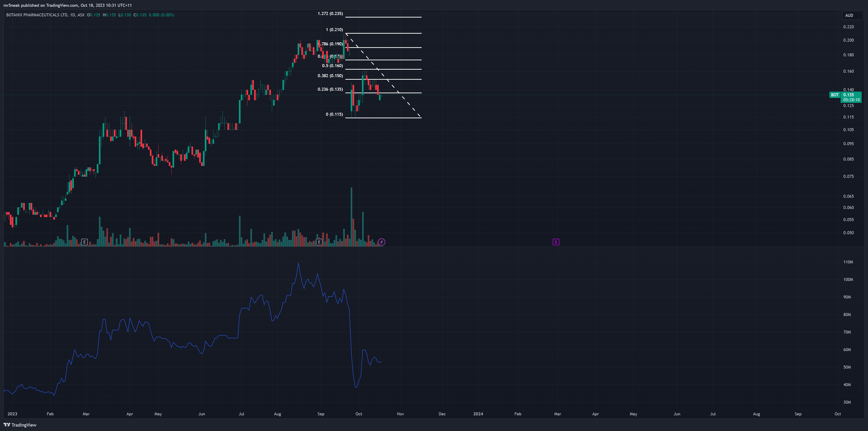Click the 0.105 price axis label
This screenshot has width=868, height=431.
pyautogui.click(x=848, y=130)
